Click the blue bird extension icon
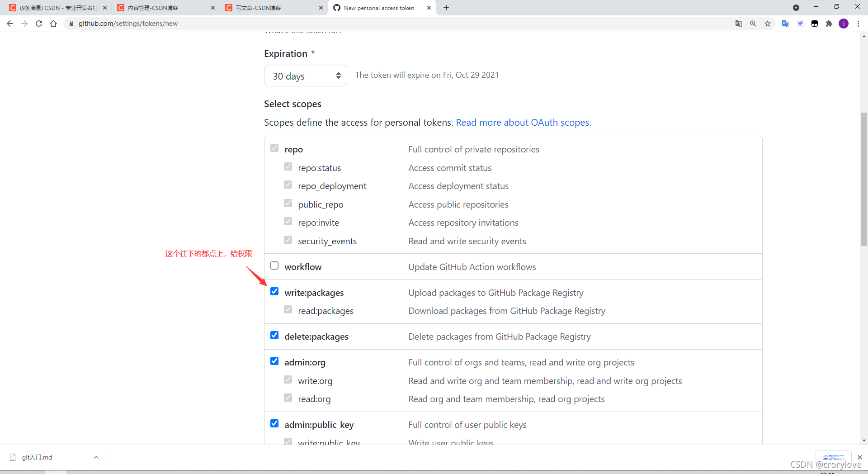 tap(800, 24)
